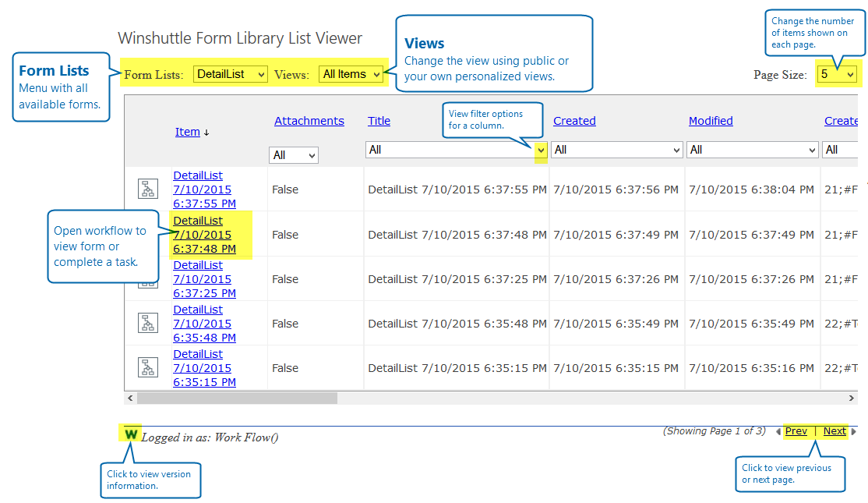Sort by the Title column header
Screen dimensions: 868x503
[x=379, y=121]
